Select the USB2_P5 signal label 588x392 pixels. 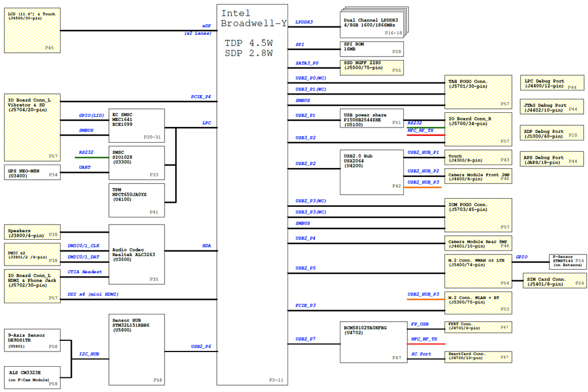click(x=306, y=269)
